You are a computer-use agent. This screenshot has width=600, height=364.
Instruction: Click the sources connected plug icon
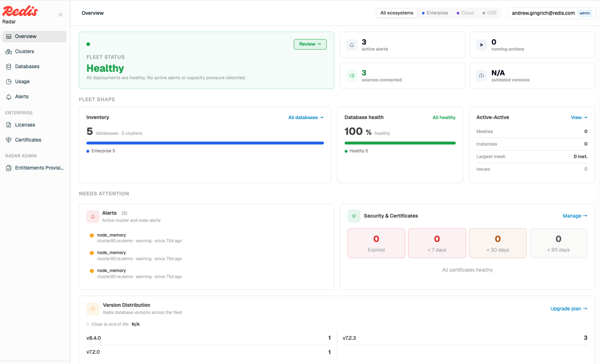click(x=352, y=76)
